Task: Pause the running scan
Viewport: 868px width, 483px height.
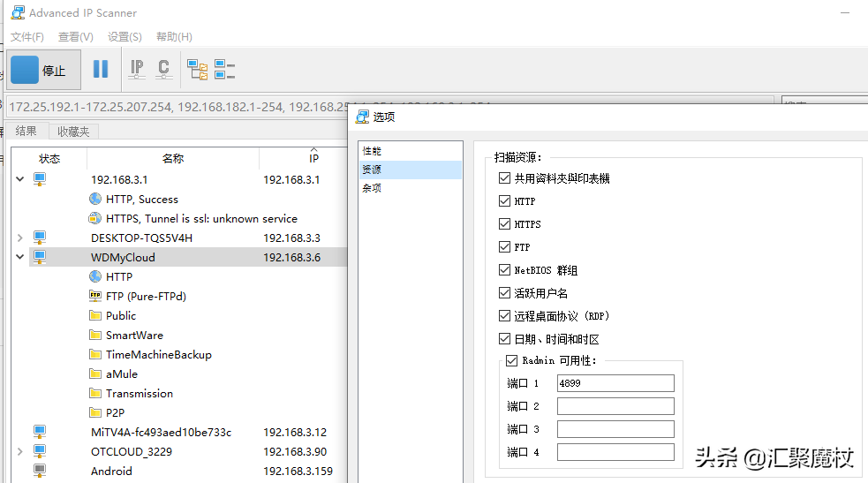Action: [101, 69]
